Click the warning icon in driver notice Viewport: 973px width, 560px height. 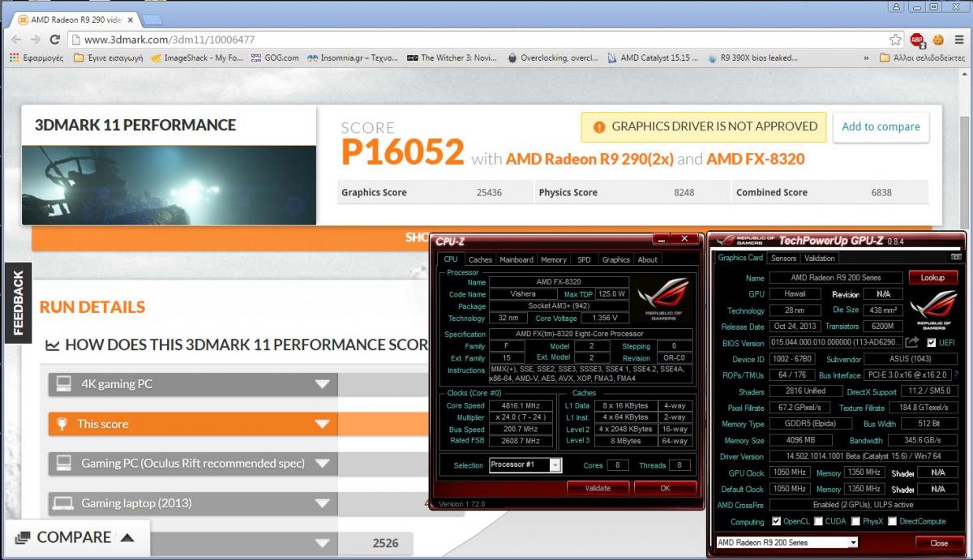point(599,127)
